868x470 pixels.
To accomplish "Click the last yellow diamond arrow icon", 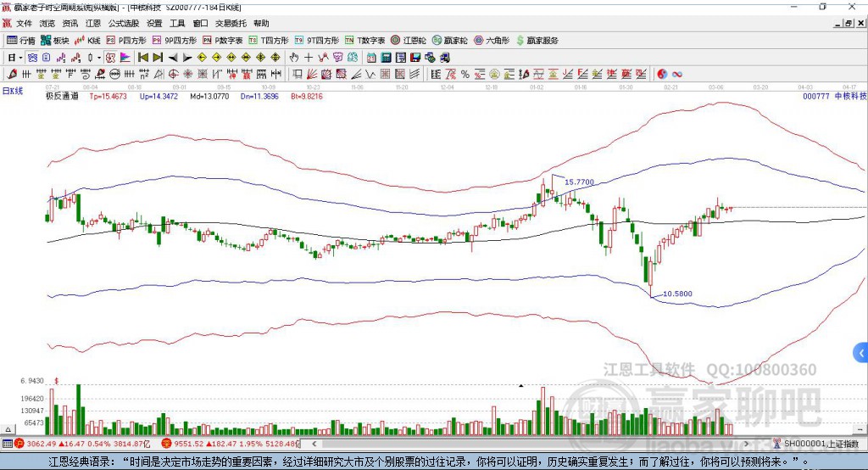I will click(x=275, y=58).
